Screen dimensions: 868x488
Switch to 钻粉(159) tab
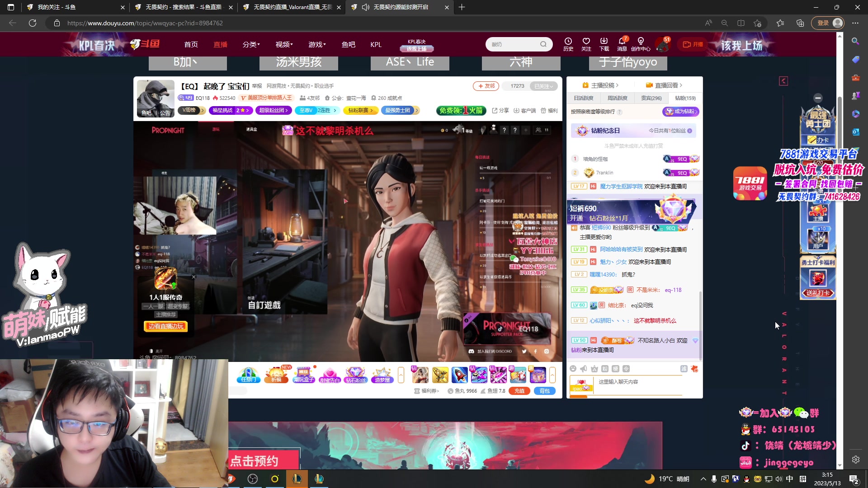[x=685, y=98]
